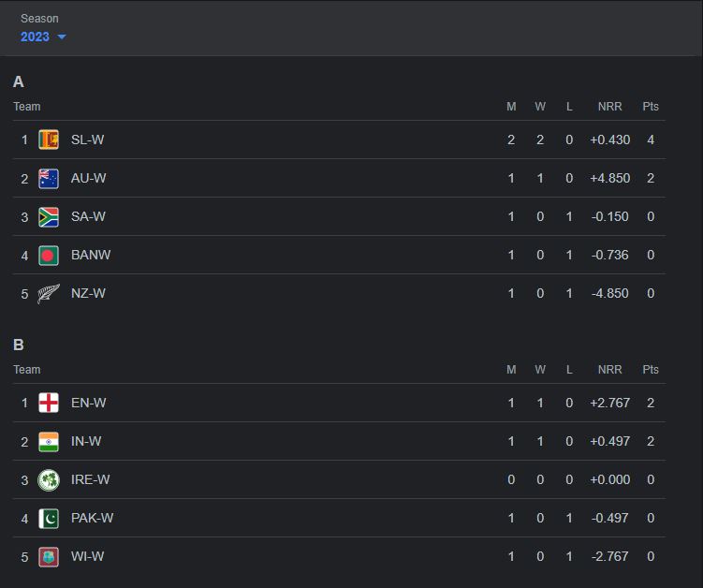Screen dimensions: 703x588
Task: Click the New Zealand fern icon
Action: (x=49, y=293)
